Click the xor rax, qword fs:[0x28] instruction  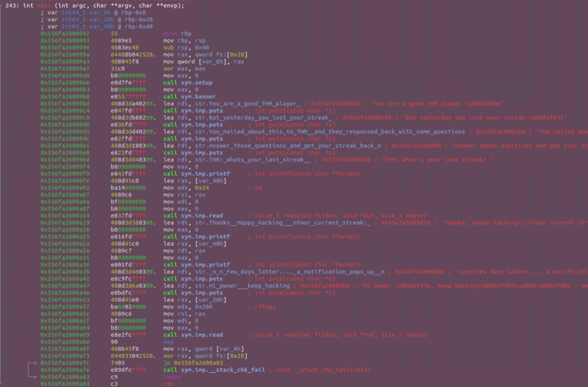pos(205,356)
